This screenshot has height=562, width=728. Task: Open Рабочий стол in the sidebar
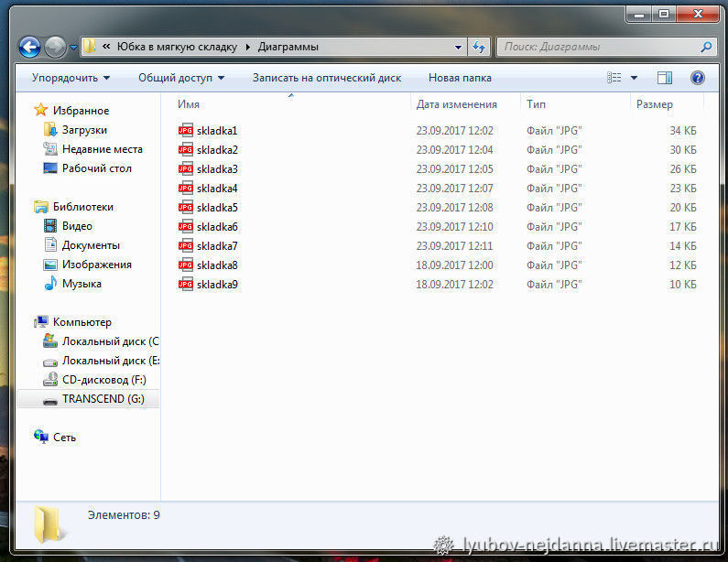(96, 168)
